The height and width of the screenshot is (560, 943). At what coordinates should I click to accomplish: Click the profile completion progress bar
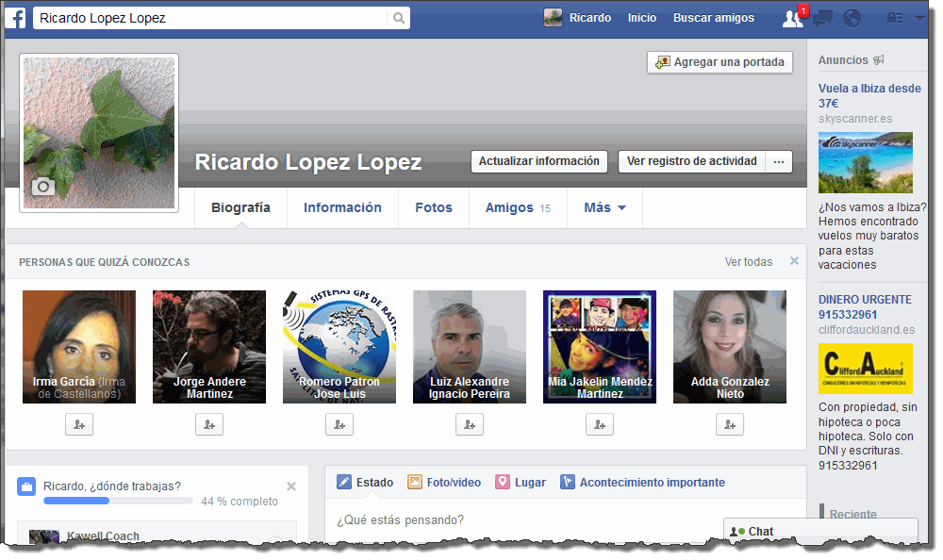coord(117,502)
